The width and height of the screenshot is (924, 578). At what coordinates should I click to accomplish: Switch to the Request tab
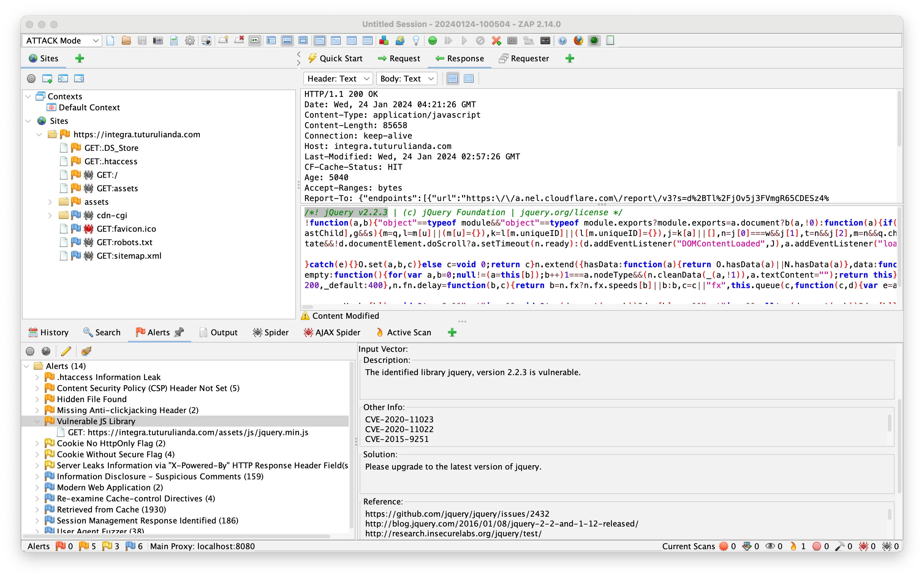pyautogui.click(x=399, y=59)
